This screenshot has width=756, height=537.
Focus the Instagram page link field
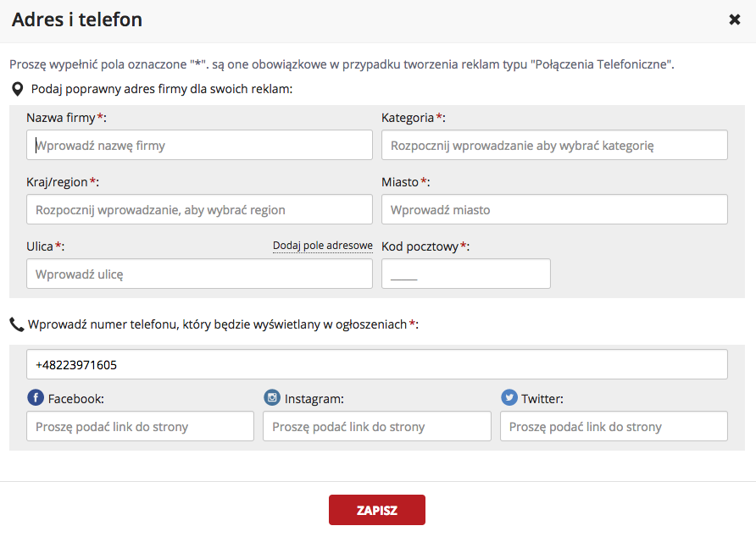coord(376,427)
